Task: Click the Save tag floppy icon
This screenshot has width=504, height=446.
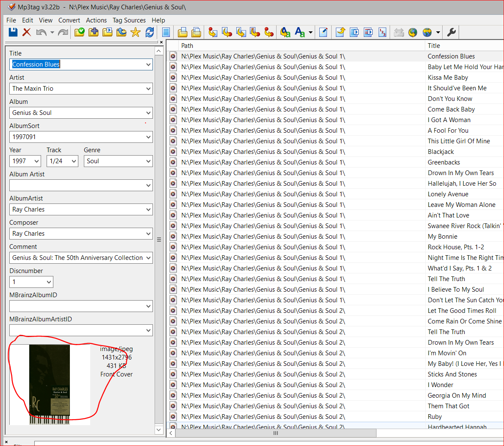Action: tap(13, 32)
